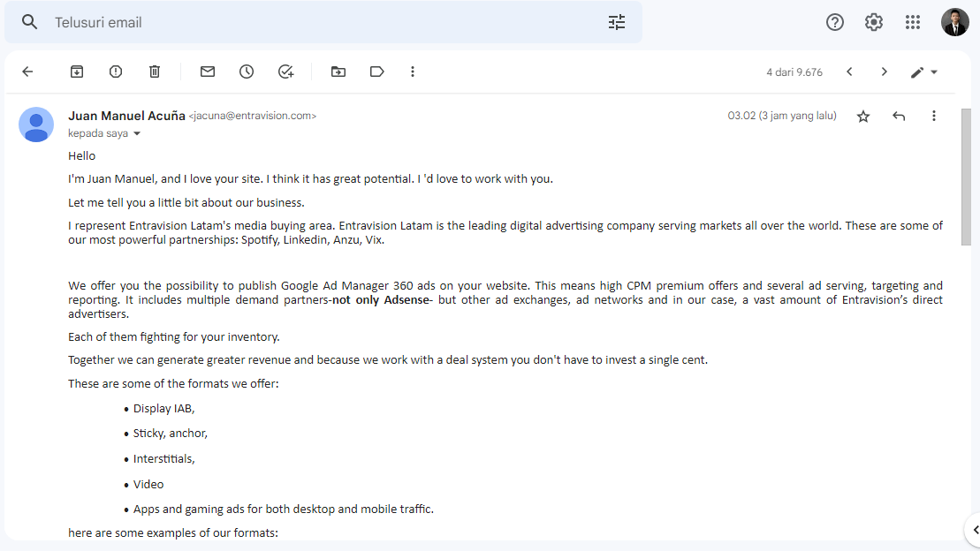980x551 pixels.
Task: Show search options filter
Action: coord(617,22)
